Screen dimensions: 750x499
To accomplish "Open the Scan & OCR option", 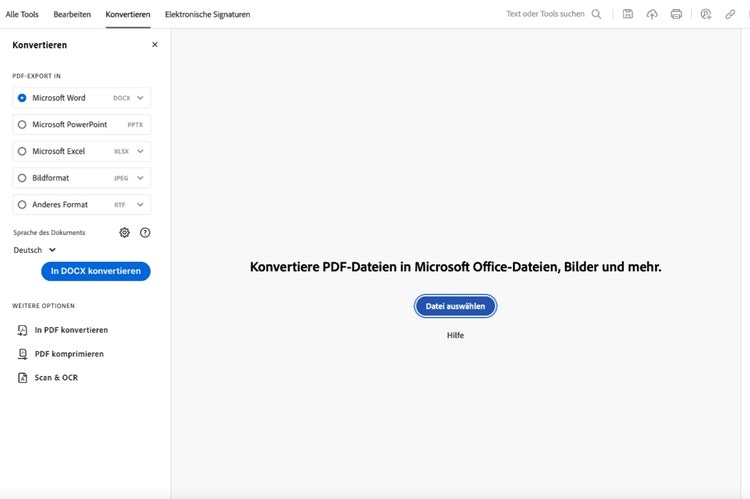I will pos(55,378).
